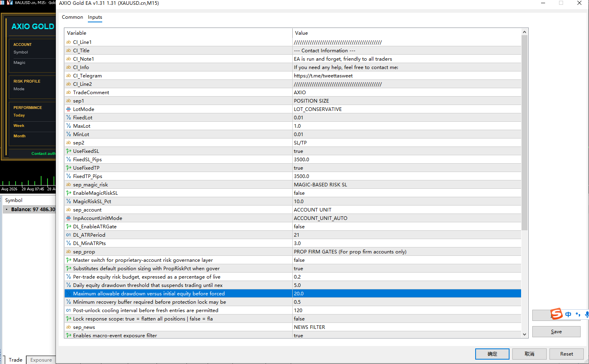This screenshot has height=364, width=589.
Task: Click the Chinese input mode indicator
Action: [568, 315]
